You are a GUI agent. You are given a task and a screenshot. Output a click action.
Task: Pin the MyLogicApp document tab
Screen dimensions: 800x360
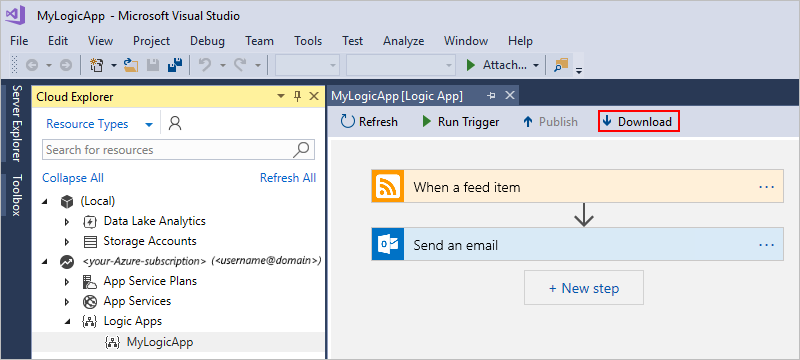coord(492,95)
